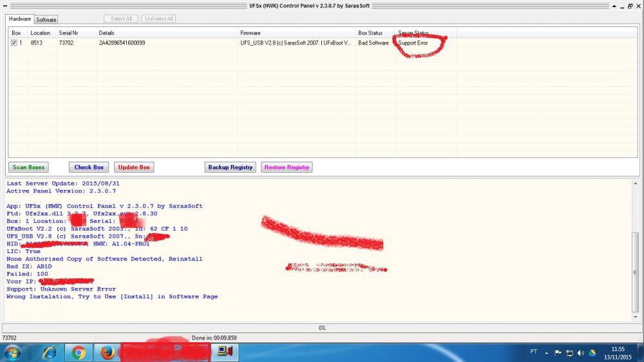Click the Done in 00:09.859 status text
This screenshot has width=644, height=362.
click(x=214, y=338)
